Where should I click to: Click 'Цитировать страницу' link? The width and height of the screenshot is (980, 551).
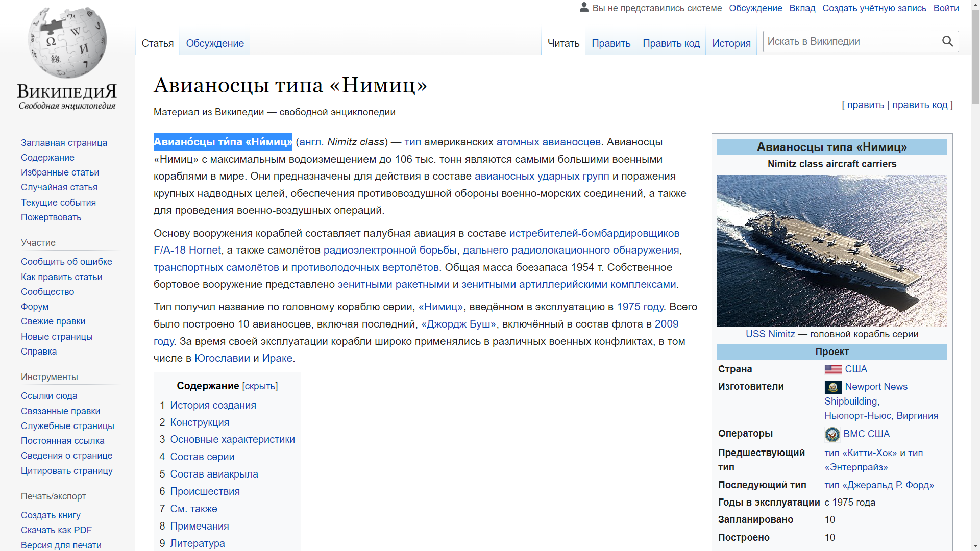point(66,471)
